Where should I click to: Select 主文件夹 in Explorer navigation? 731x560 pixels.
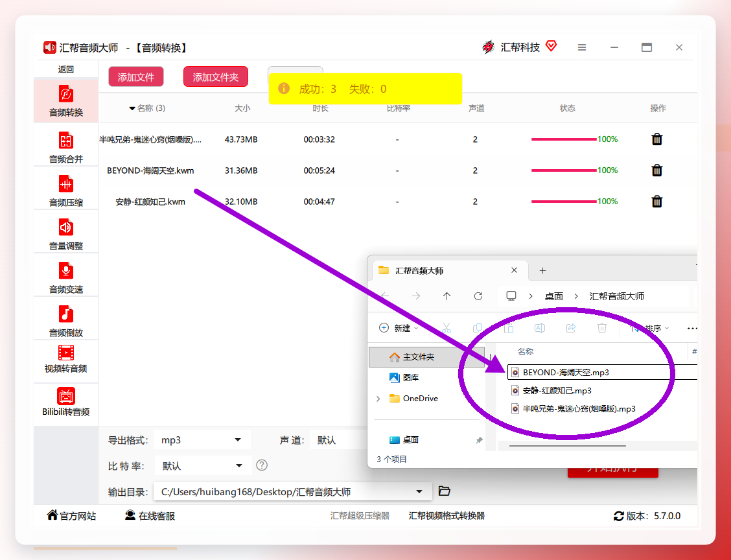426,356
